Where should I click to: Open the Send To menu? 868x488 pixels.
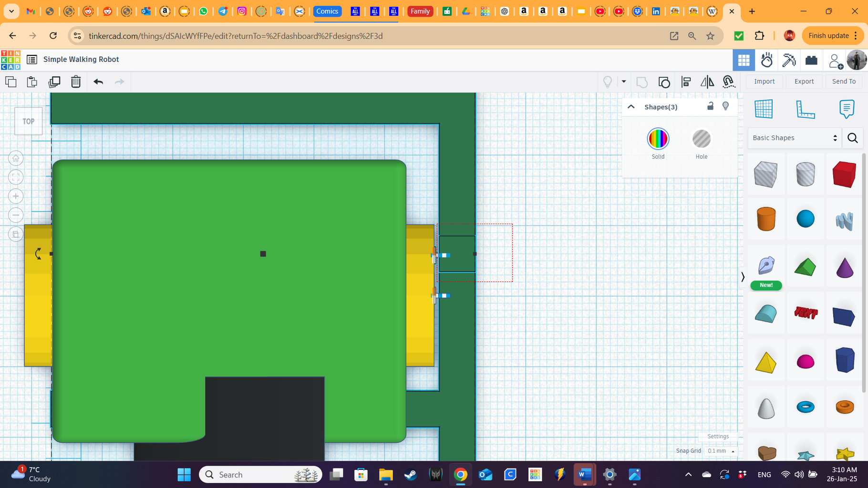click(844, 81)
